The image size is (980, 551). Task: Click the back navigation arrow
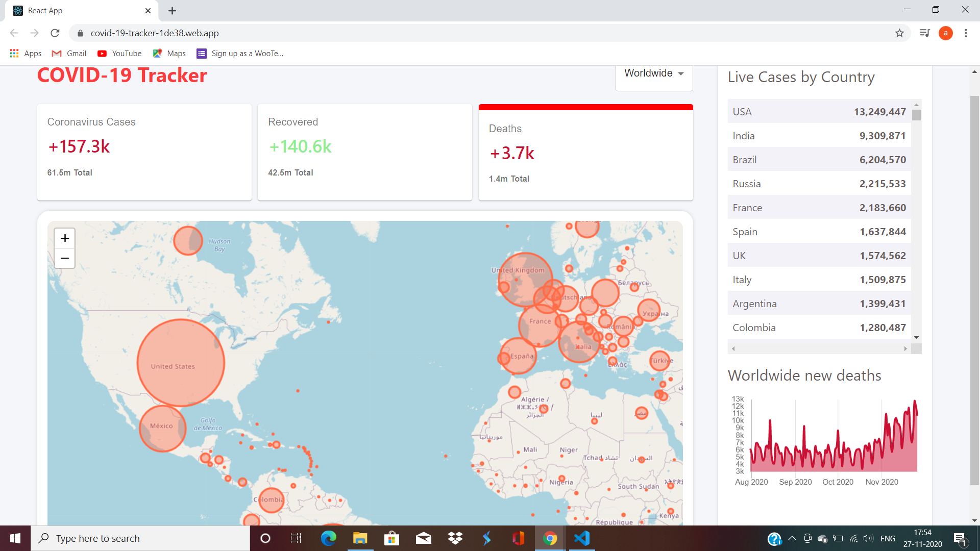point(13,33)
